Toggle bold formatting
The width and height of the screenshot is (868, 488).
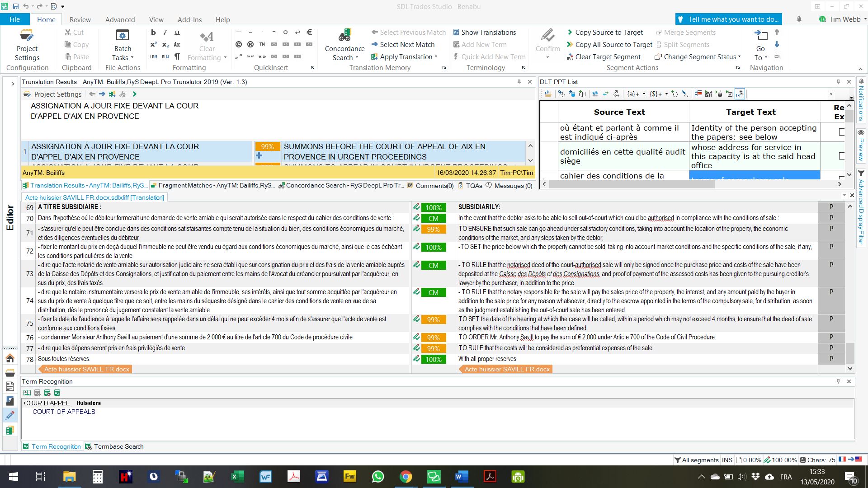[153, 32]
